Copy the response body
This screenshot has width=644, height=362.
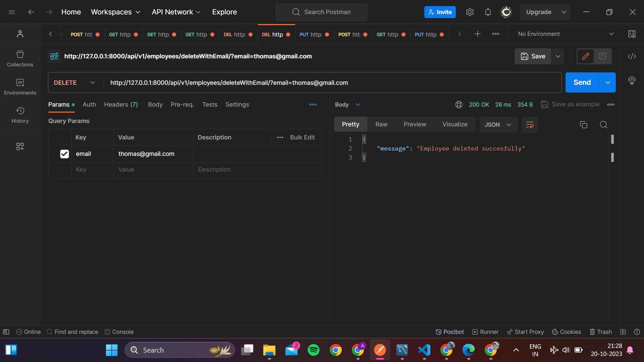[x=584, y=124]
